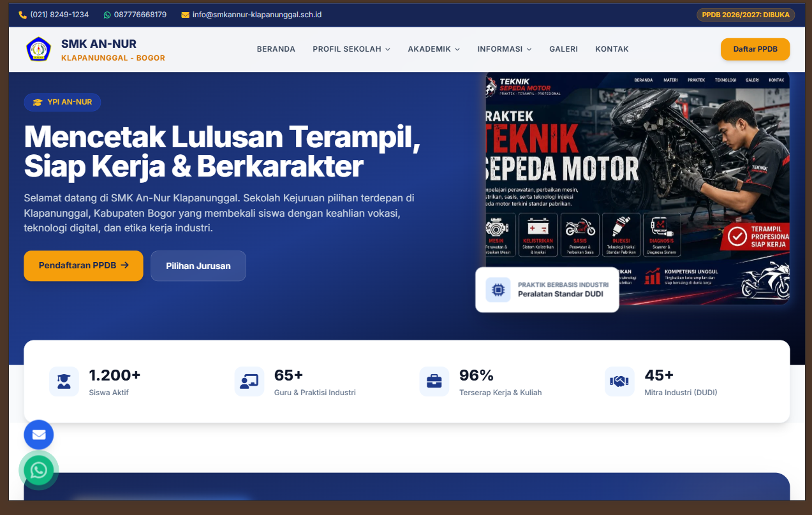This screenshot has width=812, height=515.
Task: Click the 96% statistic value
Action: (x=476, y=375)
